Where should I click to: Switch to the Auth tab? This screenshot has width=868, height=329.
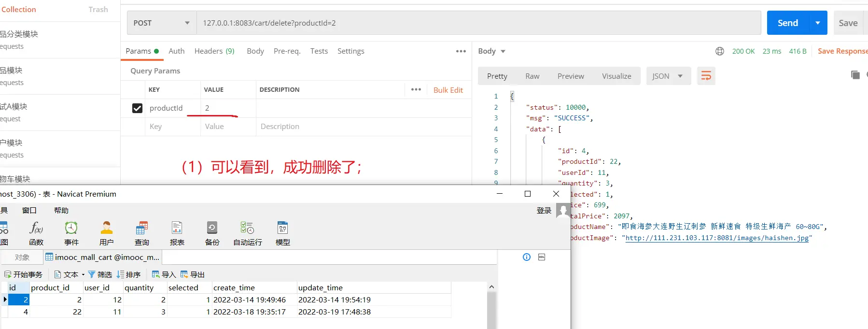tap(177, 51)
